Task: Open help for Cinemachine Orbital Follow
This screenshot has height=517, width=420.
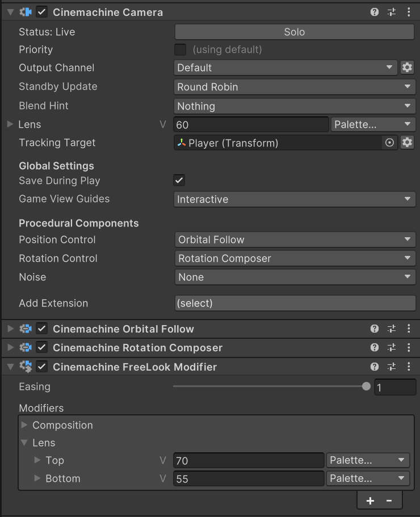Action: point(375,329)
